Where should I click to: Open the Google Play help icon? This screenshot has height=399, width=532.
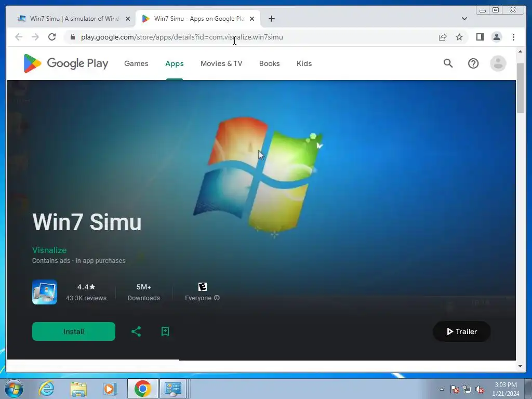click(473, 63)
